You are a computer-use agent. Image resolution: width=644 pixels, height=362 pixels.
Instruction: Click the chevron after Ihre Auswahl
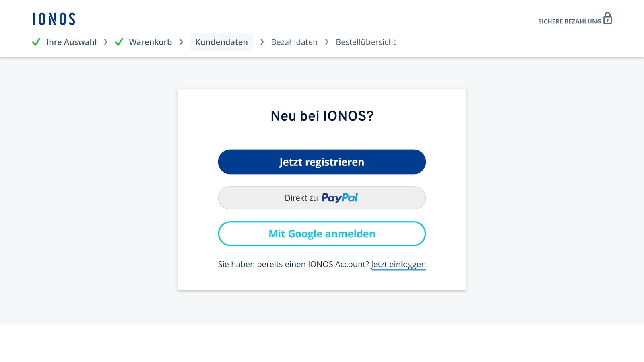(105, 42)
